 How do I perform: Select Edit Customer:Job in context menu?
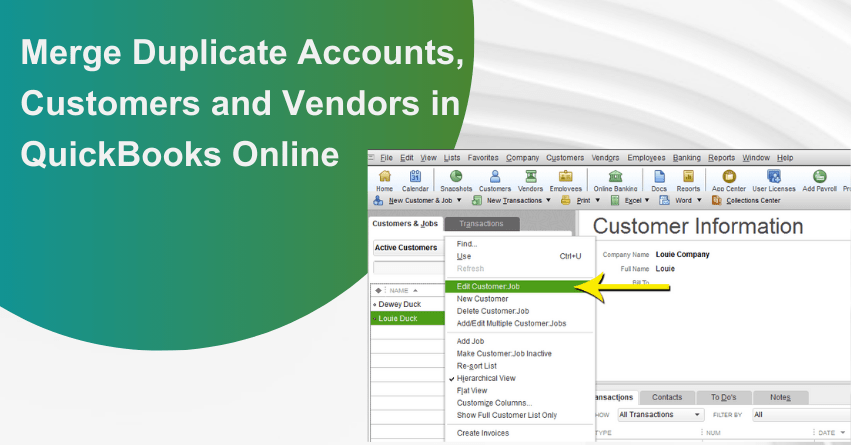[519, 287]
